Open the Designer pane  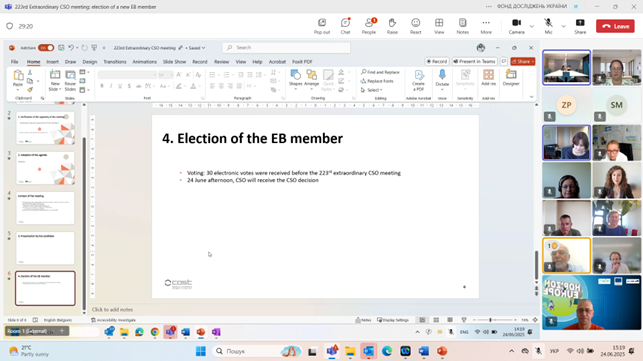pos(511,78)
